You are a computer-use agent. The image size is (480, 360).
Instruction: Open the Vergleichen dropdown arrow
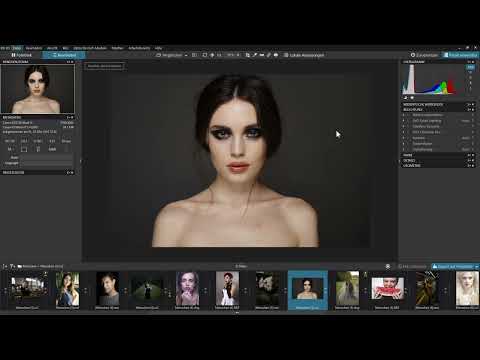pos(186,55)
